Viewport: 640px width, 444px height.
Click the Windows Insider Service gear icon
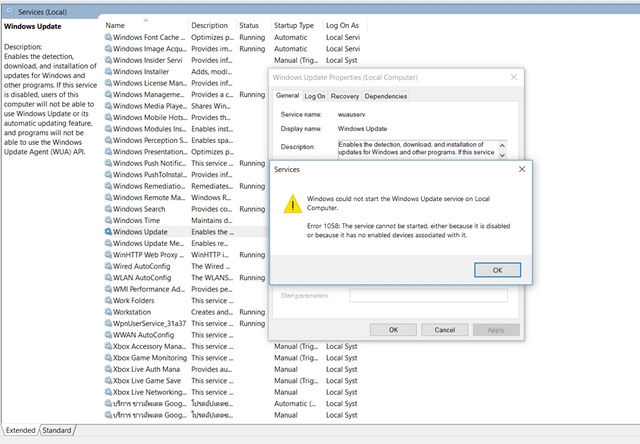[108, 60]
